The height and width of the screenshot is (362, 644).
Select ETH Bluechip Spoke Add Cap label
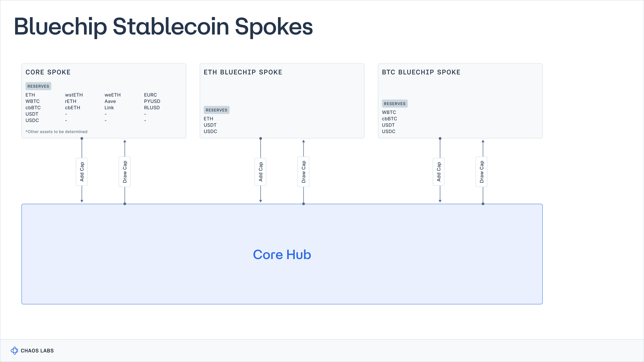261,172
